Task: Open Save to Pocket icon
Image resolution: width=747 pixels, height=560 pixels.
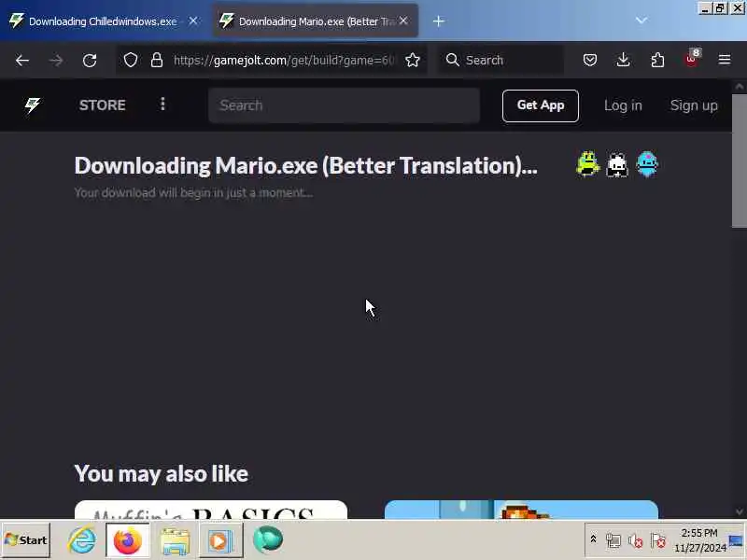Action: [590, 60]
